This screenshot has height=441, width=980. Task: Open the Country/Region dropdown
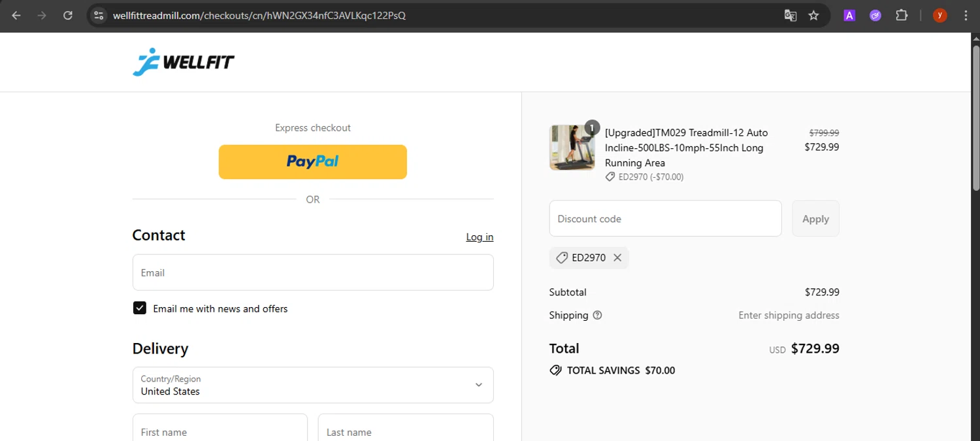coord(313,385)
